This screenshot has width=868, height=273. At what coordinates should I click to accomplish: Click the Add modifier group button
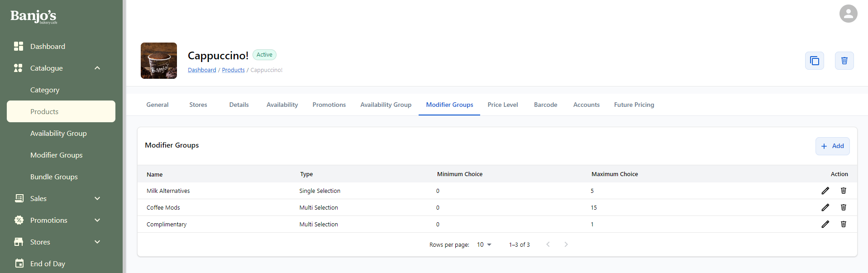(832, 146)
